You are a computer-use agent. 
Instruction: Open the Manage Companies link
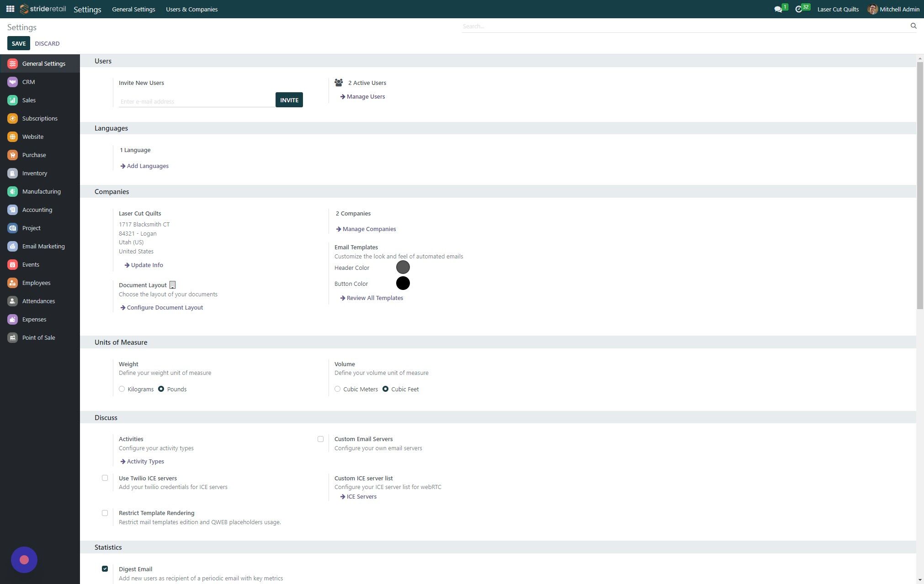(366, 229)
